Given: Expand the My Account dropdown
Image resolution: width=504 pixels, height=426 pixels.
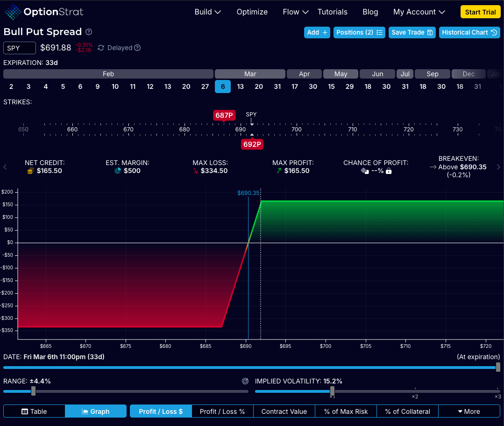Looking at the screenshot, I should click(x=419, y=12).
